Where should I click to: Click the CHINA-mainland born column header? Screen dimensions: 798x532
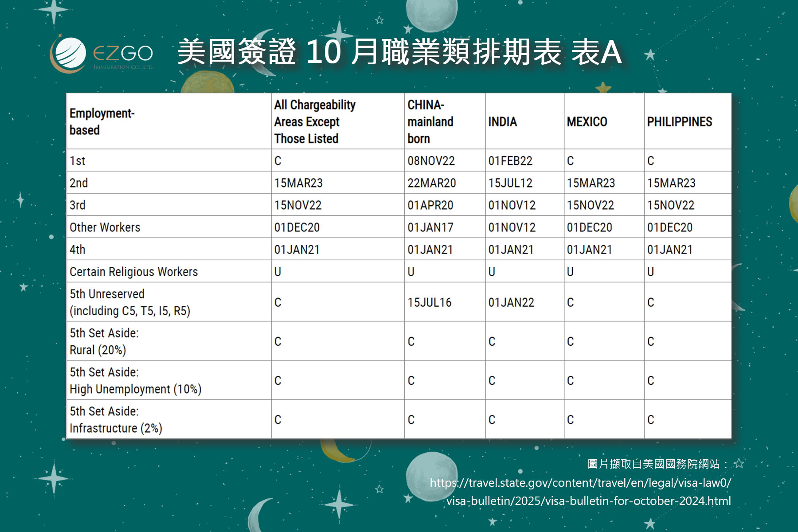pos(430,121)
